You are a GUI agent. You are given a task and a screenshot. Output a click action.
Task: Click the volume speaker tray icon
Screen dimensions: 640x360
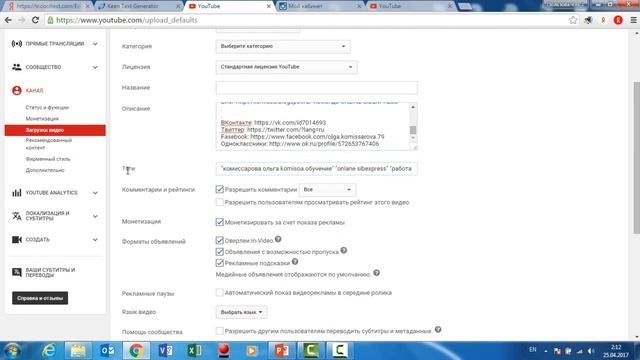pos(591,351)
